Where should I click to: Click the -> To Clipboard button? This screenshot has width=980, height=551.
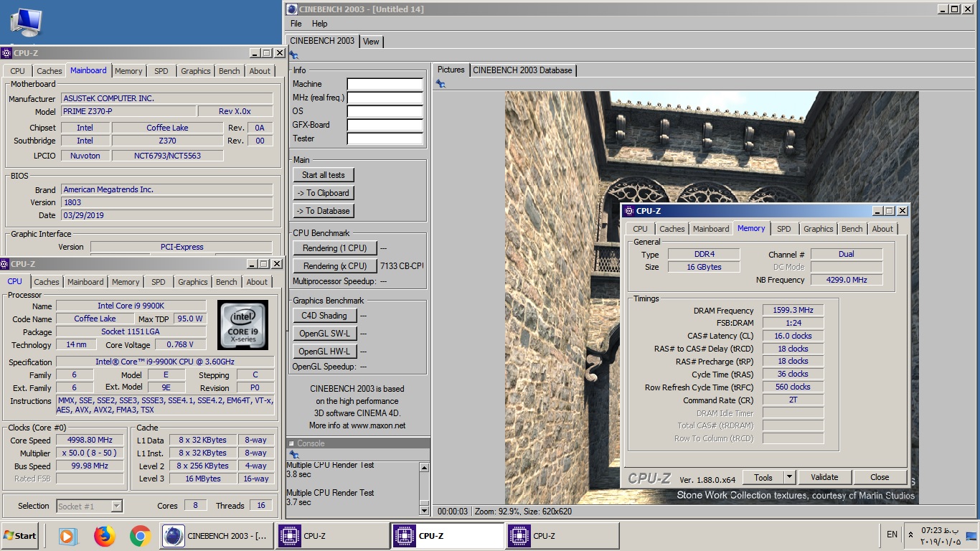click(x=323, y=193)
